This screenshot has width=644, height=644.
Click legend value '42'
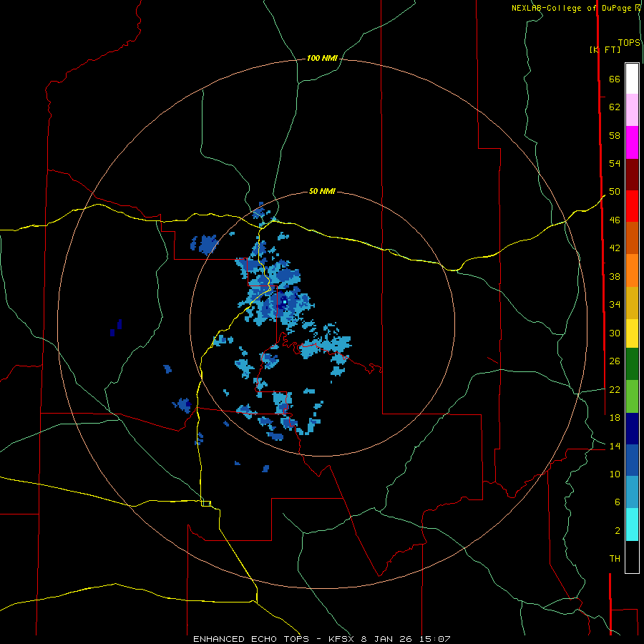point(615,248)
